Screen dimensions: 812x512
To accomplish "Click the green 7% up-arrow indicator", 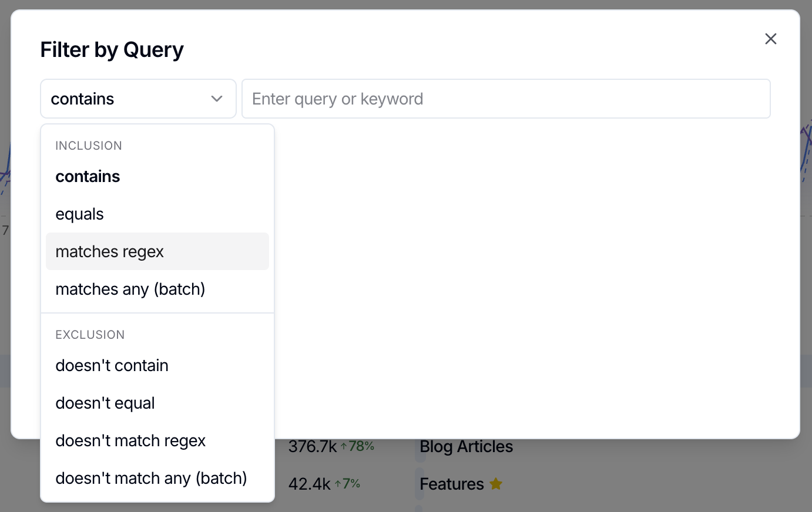I will click(347, 484).
